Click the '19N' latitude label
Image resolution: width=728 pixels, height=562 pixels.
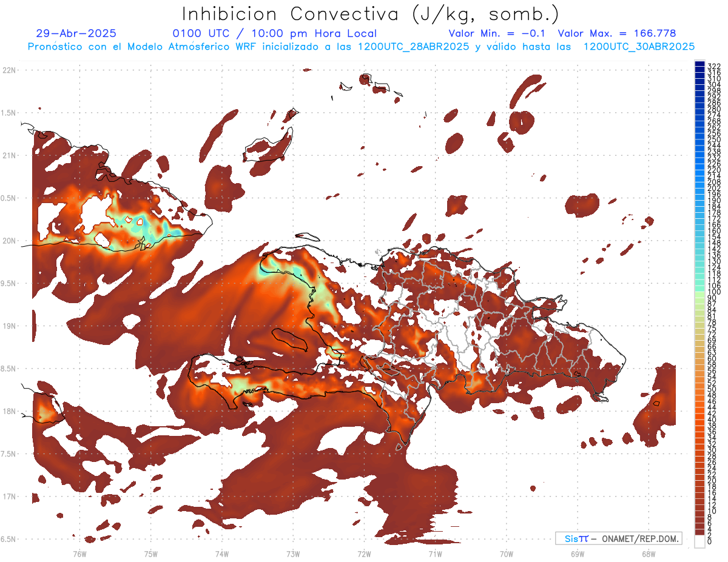(9, 326)
